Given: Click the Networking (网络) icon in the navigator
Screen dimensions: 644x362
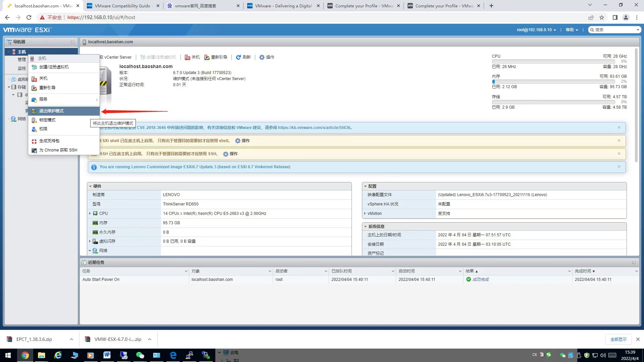Looking at the screenshot, I should [x=13, y=119].
